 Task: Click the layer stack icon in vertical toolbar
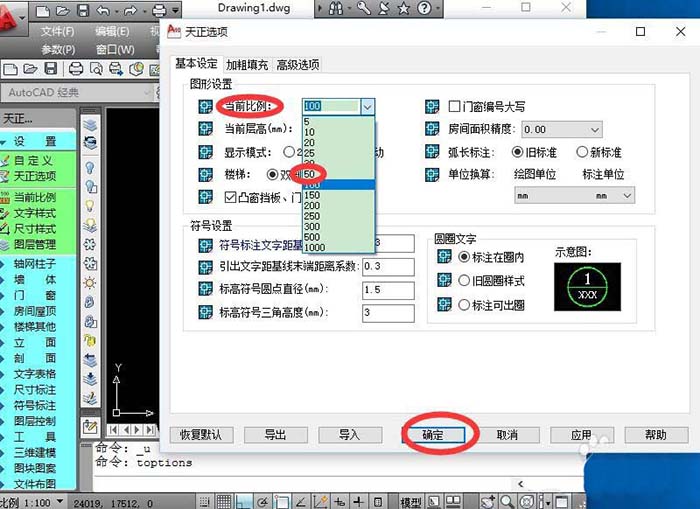(x=90, y=125)
